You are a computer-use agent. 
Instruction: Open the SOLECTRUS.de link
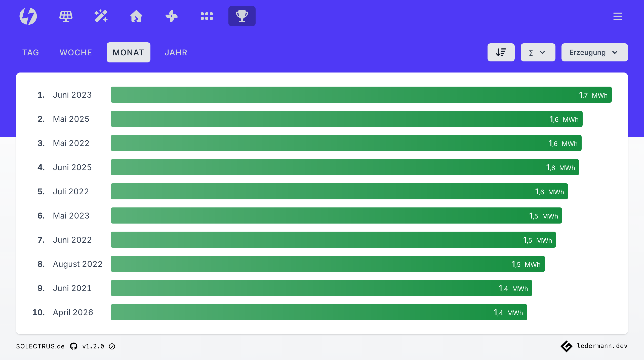[40, 346]
